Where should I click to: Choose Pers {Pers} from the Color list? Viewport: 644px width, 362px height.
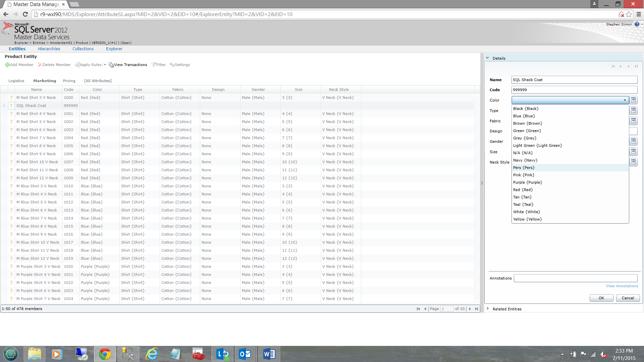(524, 168)
